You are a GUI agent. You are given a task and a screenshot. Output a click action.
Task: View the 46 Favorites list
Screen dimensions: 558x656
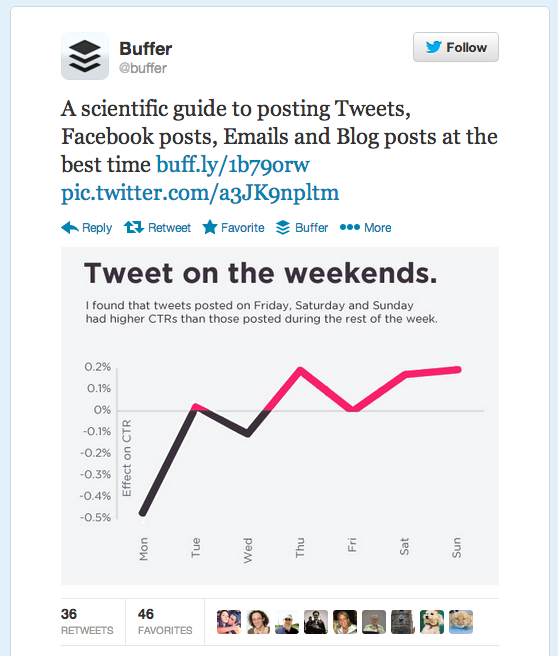tap(165, 621)
